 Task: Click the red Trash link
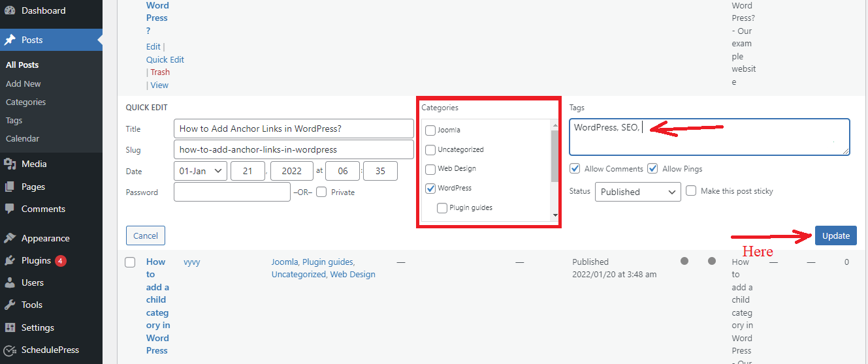[160, 72]
